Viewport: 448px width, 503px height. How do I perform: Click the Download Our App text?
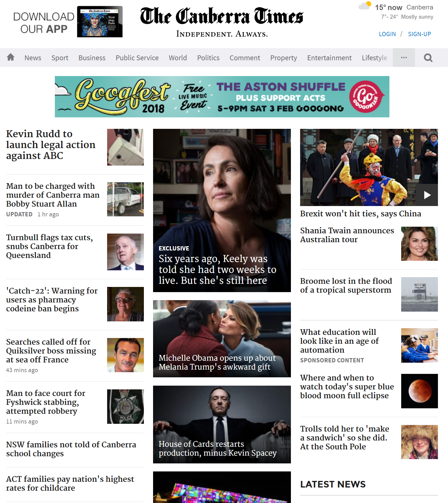[x=44, y=23]
